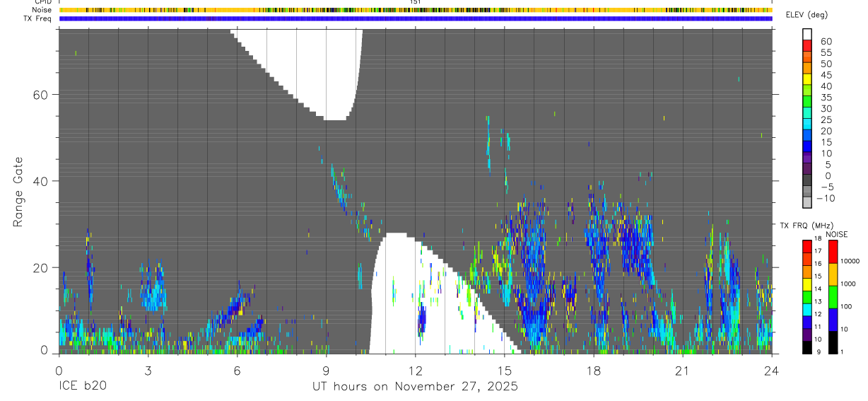
Task: Click the red top segment of NOISE bar
Action: tap(833, 252)
